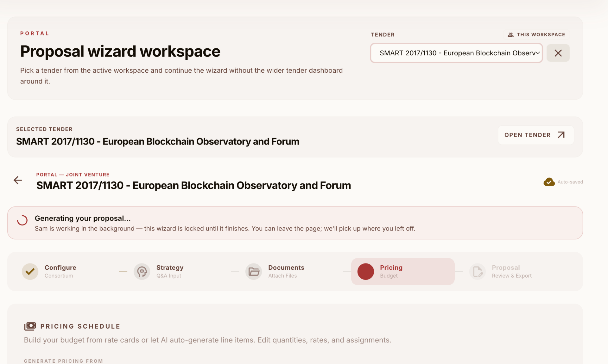Screen dimensions: 608x364
Task: Click the Open Tender button
Action: click(536, 135)
